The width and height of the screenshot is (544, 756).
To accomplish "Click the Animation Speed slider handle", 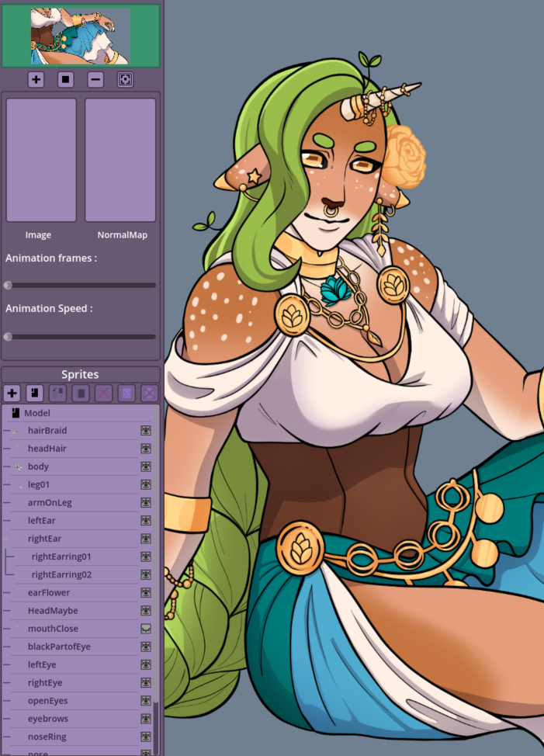I will click(9, 337).
